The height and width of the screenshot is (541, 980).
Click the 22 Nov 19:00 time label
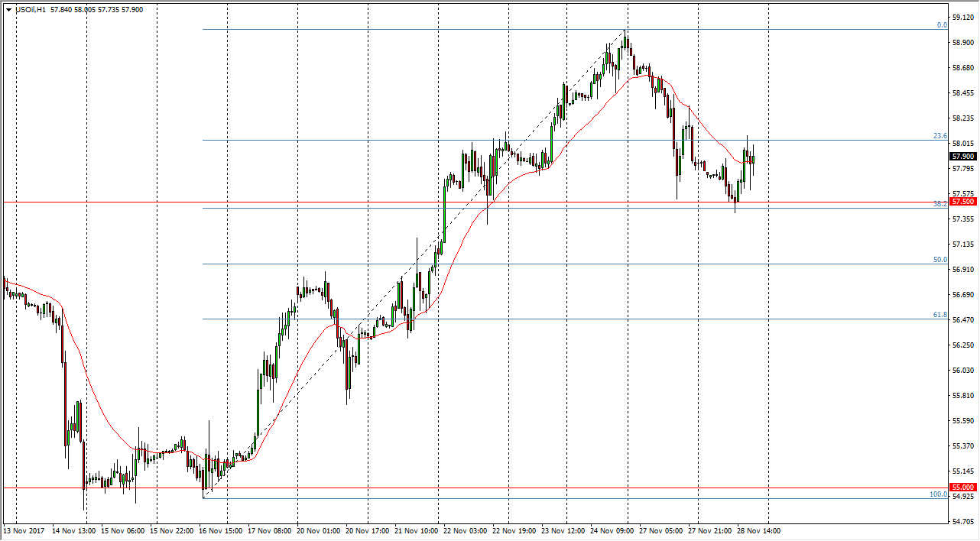(514, 530)
